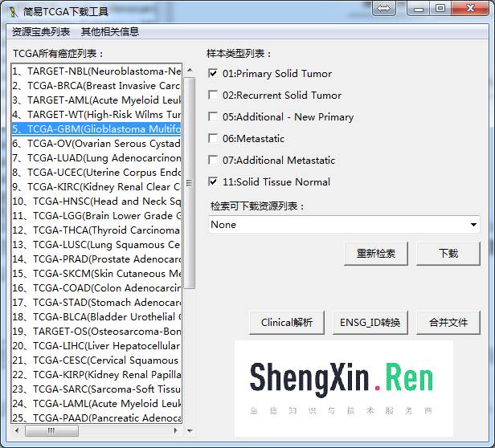Select 12、TCGA-THCA Thyroid Carcinoma row
The image size is (495, 448).
coord(96,230)
